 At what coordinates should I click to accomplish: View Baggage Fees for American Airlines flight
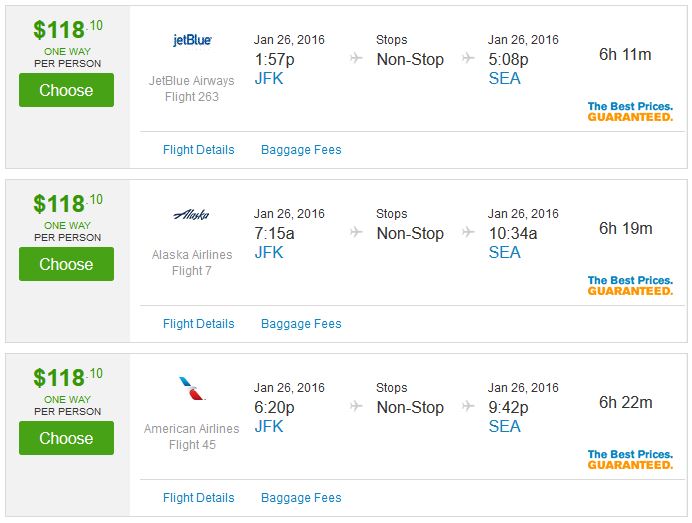(301, 498)
